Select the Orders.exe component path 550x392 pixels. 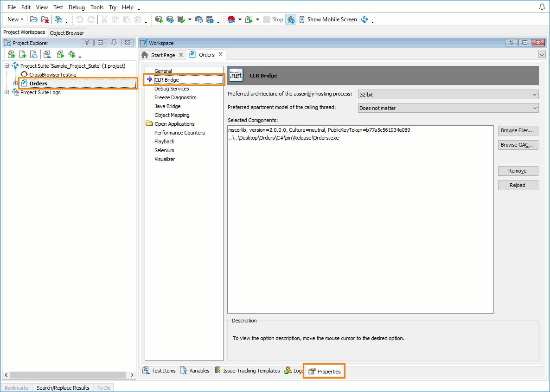(x=283, y=138)
